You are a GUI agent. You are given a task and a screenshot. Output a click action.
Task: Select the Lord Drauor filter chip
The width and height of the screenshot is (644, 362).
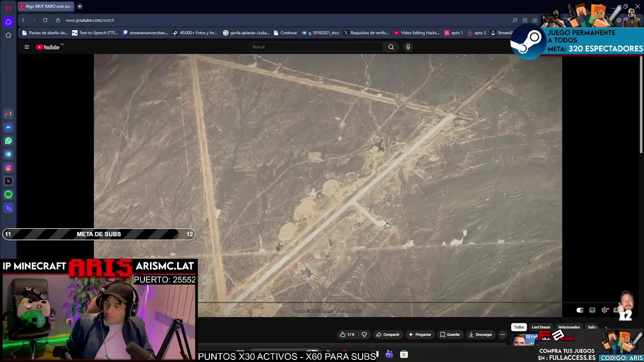[x=541, y=327]
